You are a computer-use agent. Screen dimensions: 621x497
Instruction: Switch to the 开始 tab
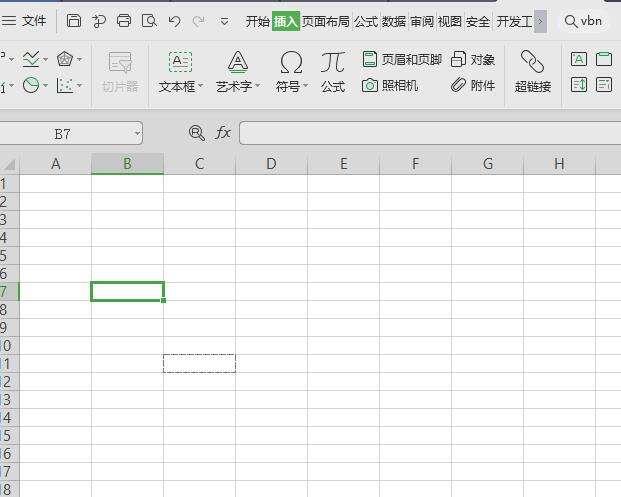(x=257, y=21)
